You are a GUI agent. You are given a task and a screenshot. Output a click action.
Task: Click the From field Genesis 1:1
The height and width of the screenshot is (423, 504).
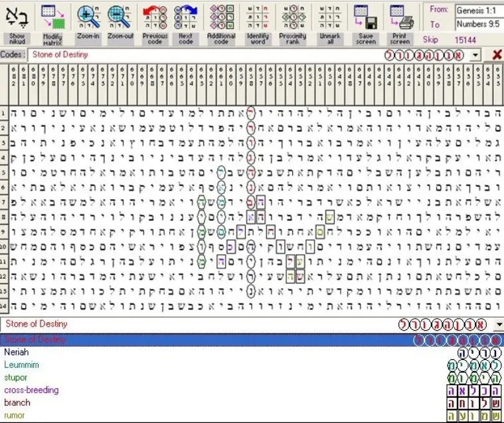pos(479,11)
